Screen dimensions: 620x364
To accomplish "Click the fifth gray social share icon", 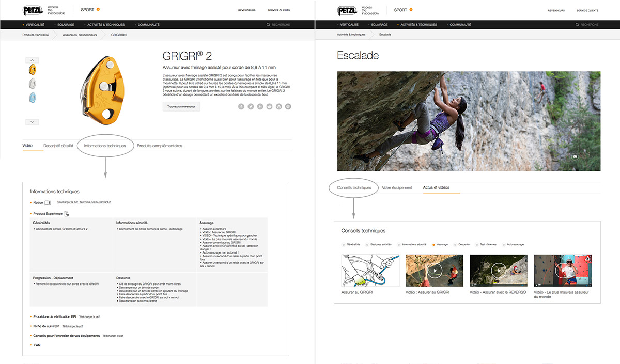I will (279, 106).
